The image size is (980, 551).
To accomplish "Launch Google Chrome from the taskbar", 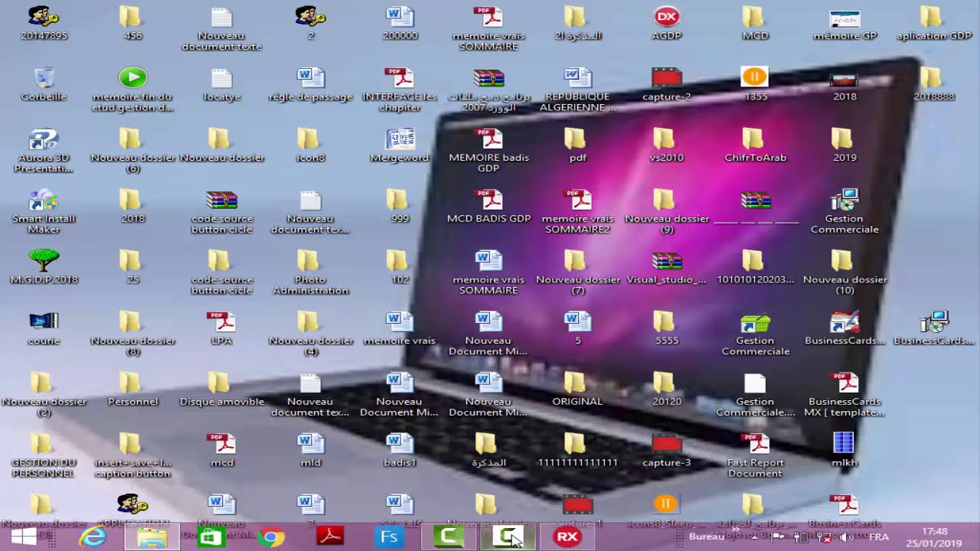I will click(x=271, y=537).
